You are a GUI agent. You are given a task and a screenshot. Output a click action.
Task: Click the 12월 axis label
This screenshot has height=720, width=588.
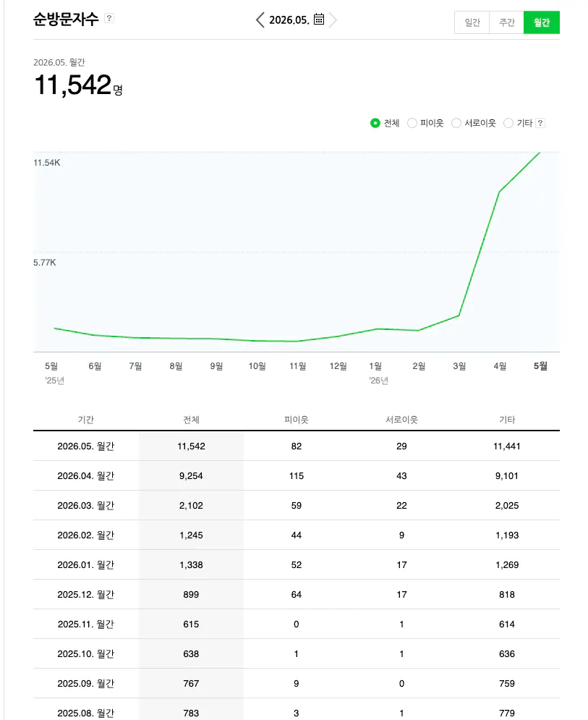[338, 366]
